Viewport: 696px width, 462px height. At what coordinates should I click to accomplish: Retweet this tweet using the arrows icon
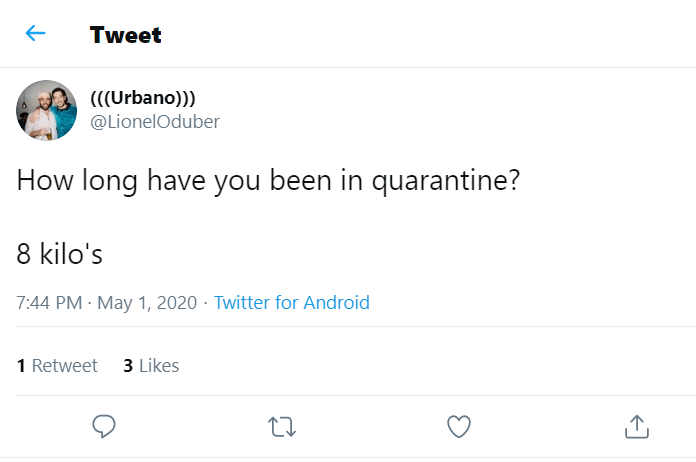point(282,427)
